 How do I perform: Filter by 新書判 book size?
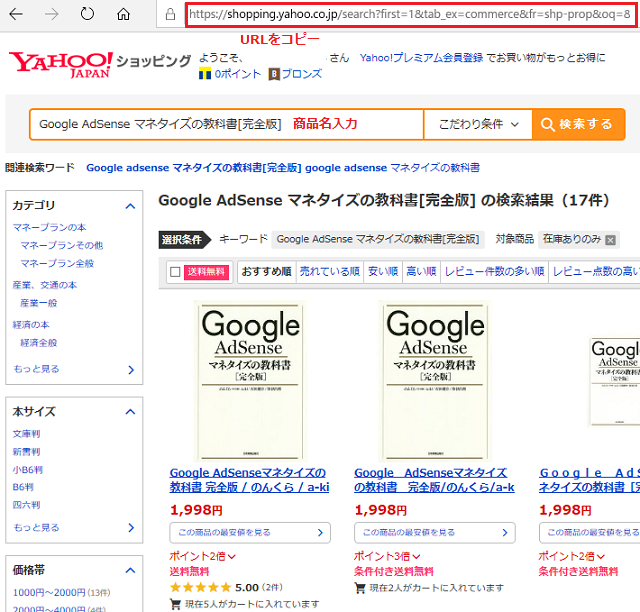tap(27, 452)
